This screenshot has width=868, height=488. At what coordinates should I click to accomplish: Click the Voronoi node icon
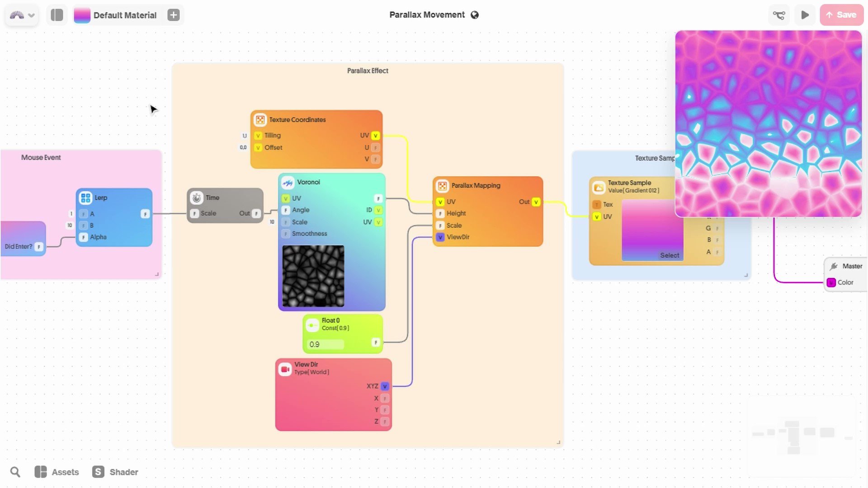[x=288, y=183]
